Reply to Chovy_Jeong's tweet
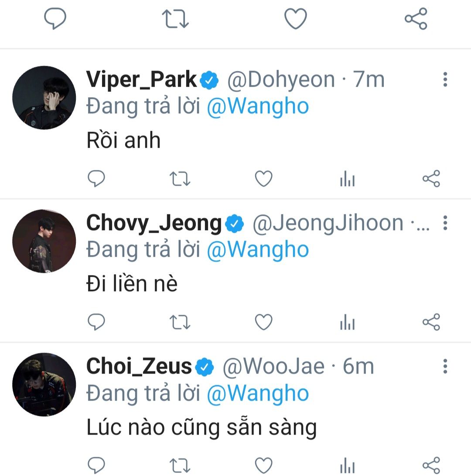 [x=96, y=322]
